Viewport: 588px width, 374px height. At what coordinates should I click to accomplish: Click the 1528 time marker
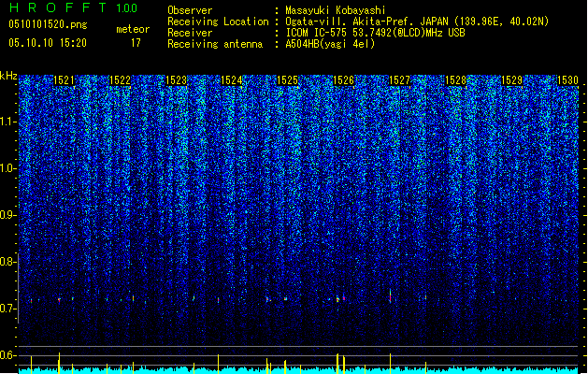(x=455, y=80)
